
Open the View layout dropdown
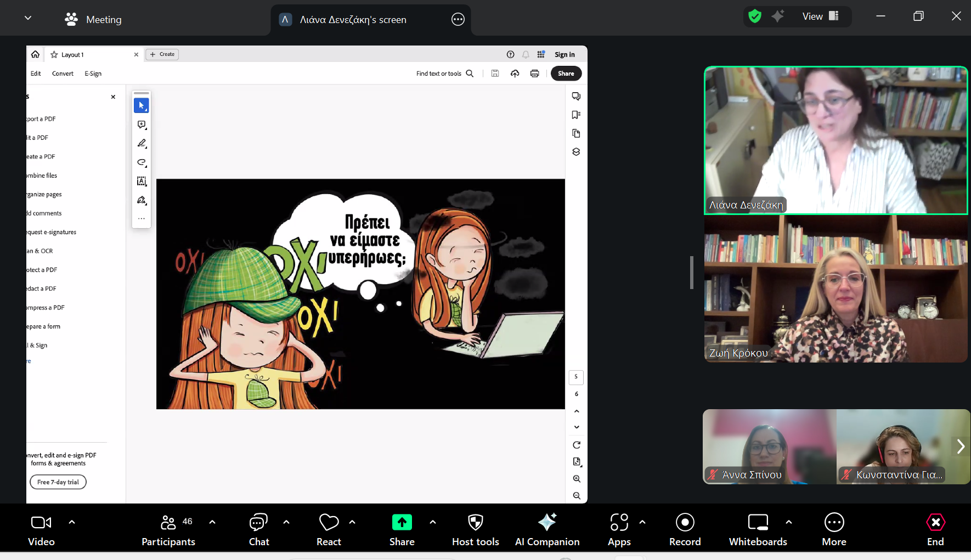point(820,16)
